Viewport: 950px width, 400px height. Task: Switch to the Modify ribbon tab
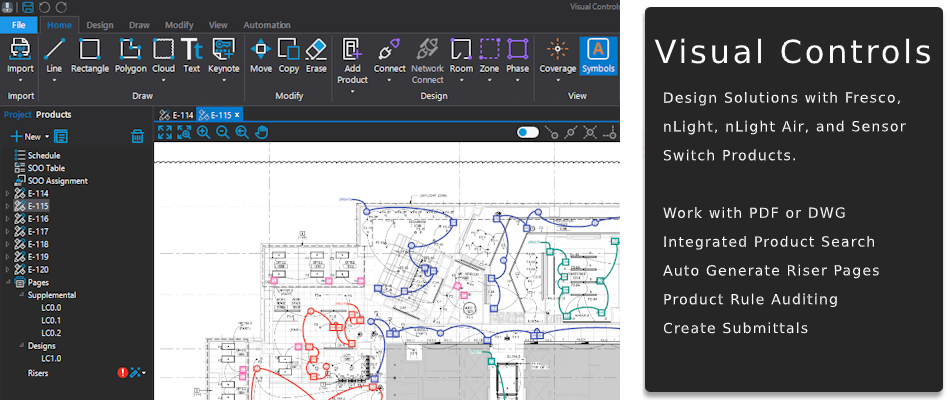(179, 25)
